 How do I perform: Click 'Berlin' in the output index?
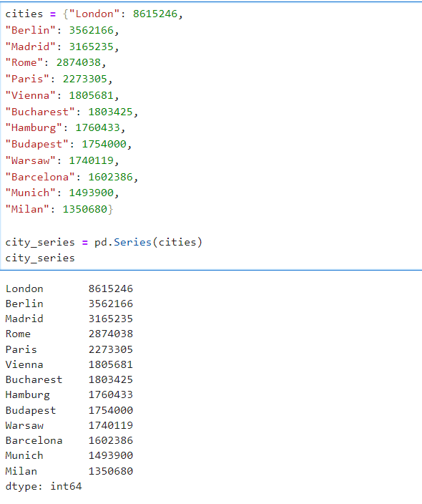click(x=24, y=304)
